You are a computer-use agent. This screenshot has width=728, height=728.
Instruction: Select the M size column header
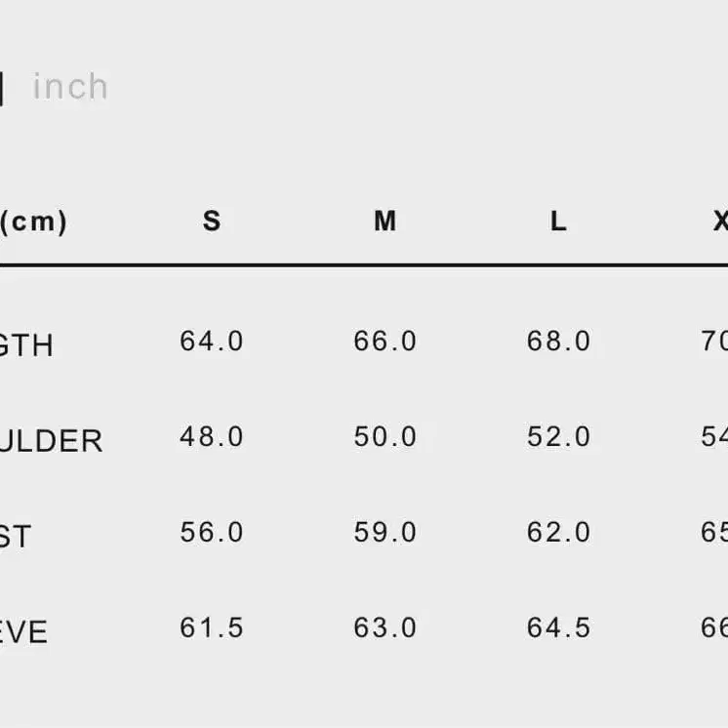click(x=385, y=222)
